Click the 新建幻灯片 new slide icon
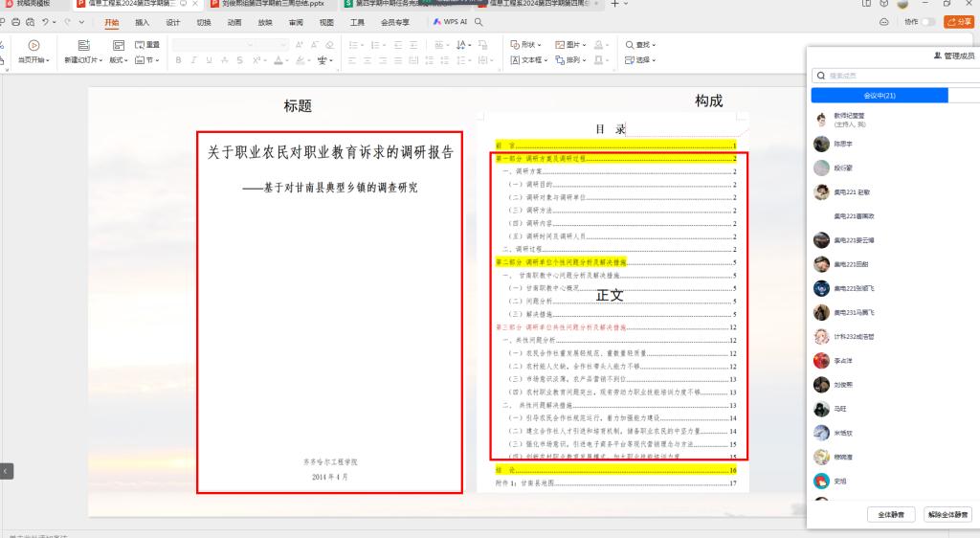980x538 pixels. tap(83, 45)
